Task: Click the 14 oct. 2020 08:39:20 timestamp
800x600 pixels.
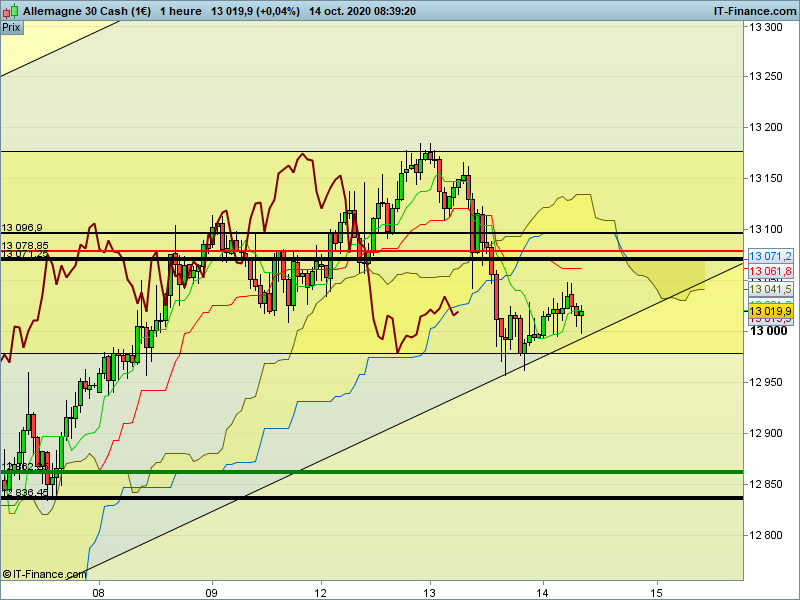Action: coord(362,11)
